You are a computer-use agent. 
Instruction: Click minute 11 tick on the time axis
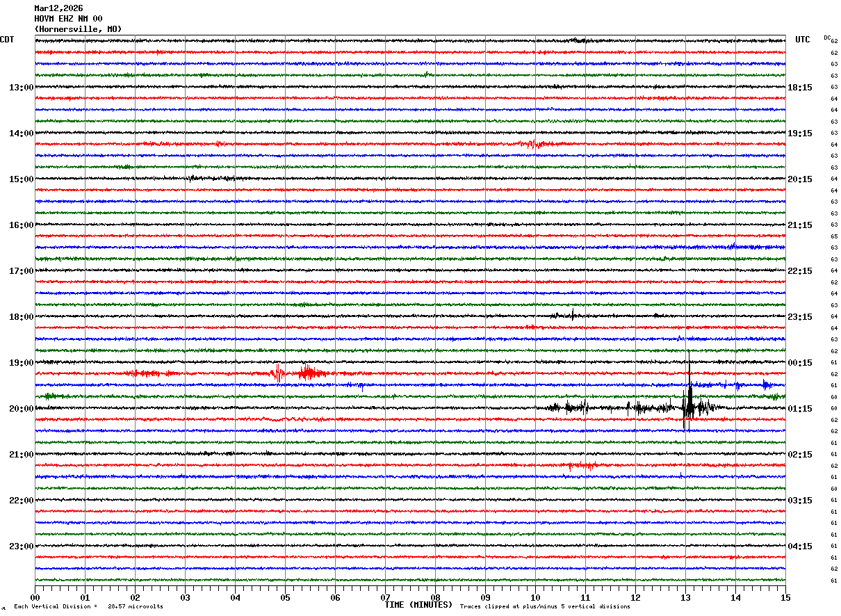[585, 597]
